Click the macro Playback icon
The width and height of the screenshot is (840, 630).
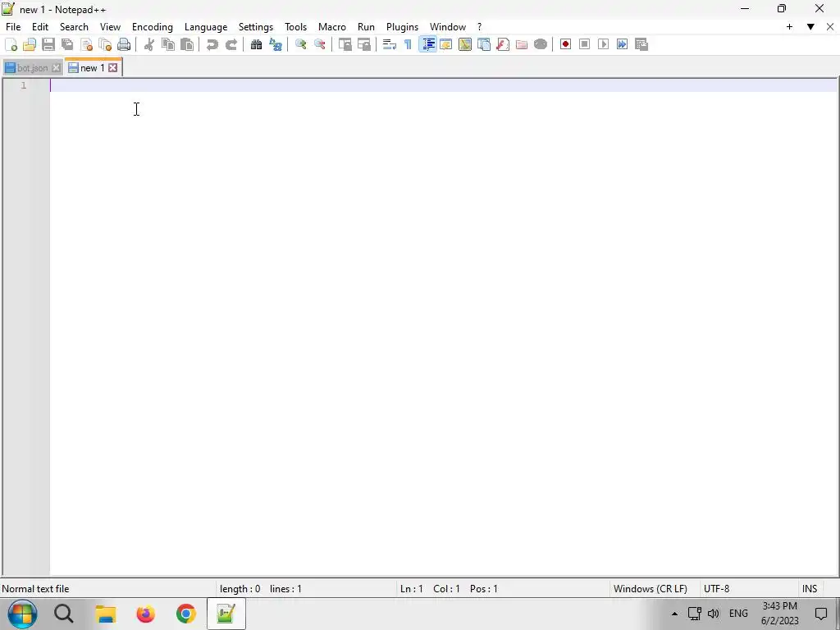[603, 44]
